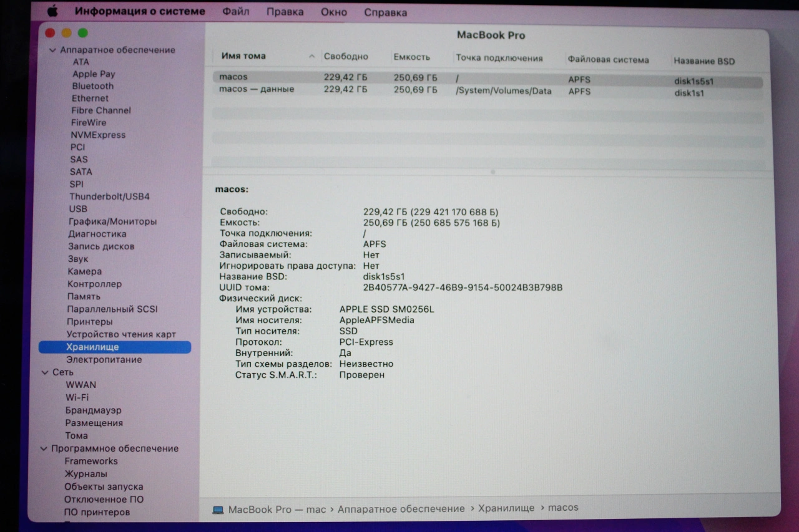Open the Файл menu

pos(236,12)
